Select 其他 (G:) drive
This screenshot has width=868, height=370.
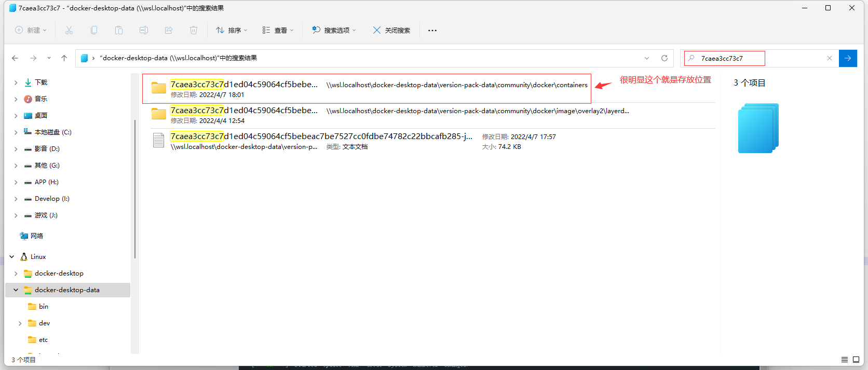[x=47, y=165]
